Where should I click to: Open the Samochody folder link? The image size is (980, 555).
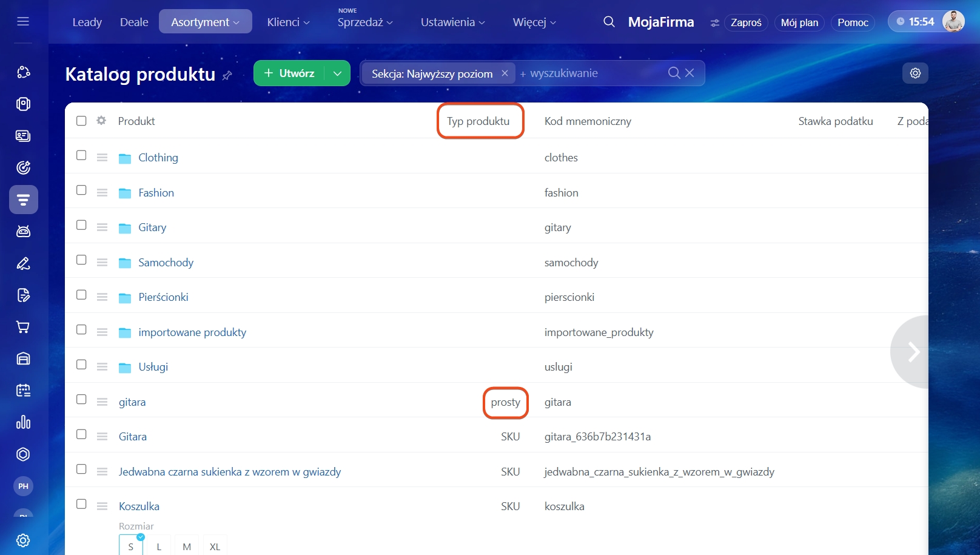[x=166, y=262]
